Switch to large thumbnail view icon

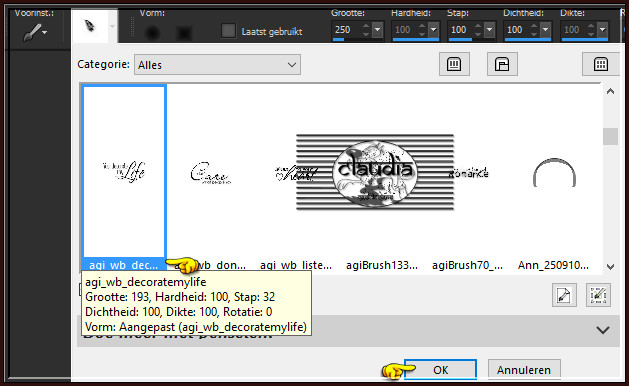[x=454, y=64]
